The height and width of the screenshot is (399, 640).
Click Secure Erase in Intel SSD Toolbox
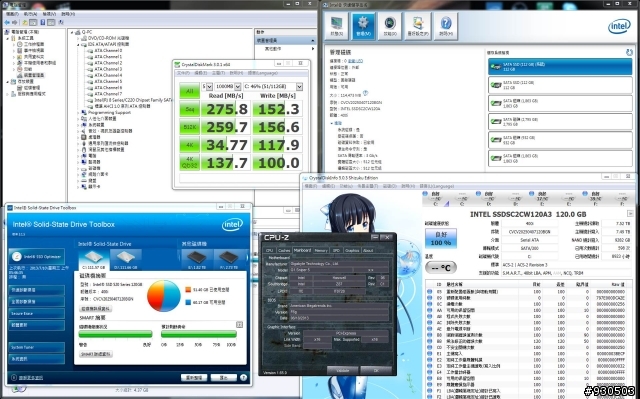click(37, 313)
